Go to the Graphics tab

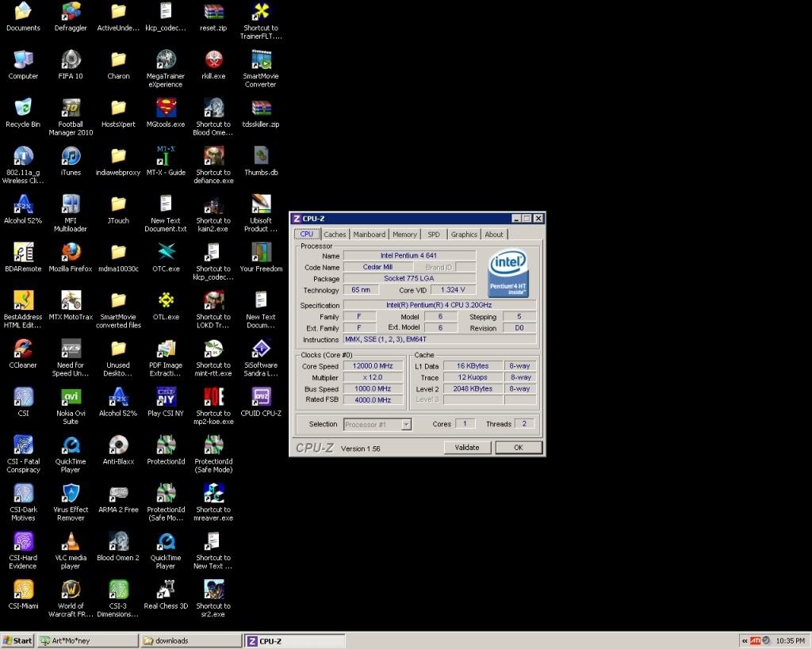pyautogui.click(x=464, y=235)
